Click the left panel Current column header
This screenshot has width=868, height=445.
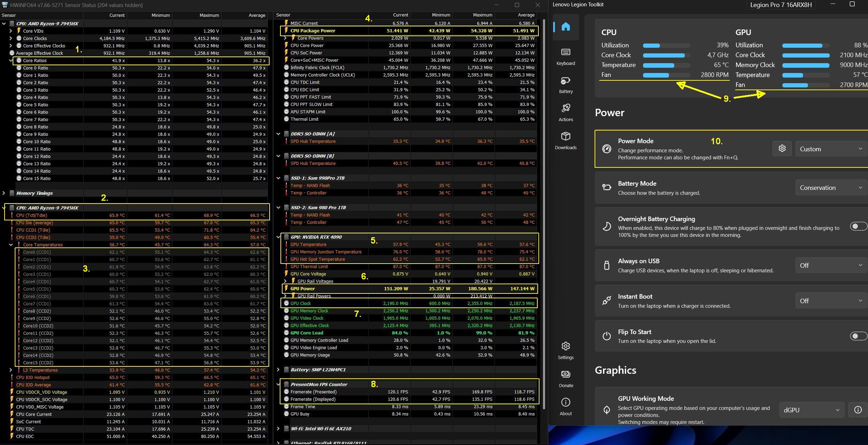coord(105,15)
